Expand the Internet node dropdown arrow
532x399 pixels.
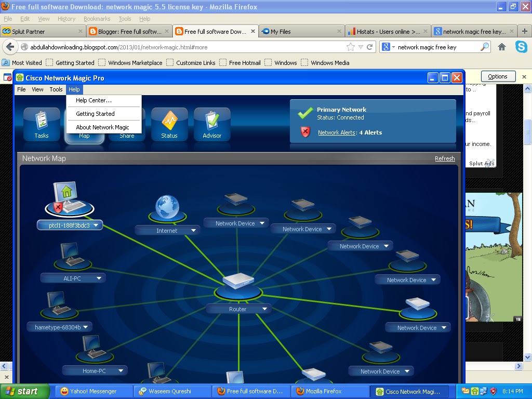coord(193,230)
